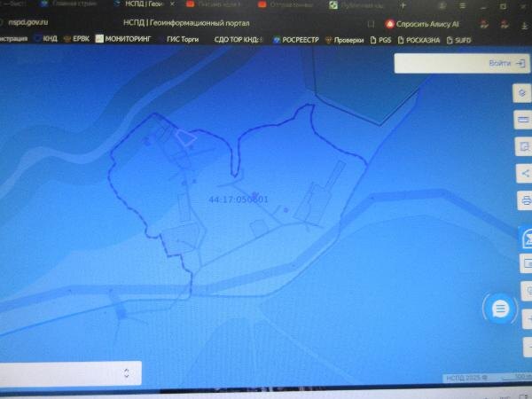Click the second red extension icon in toolbar
The image size is (532, 399).
(505, 25)
